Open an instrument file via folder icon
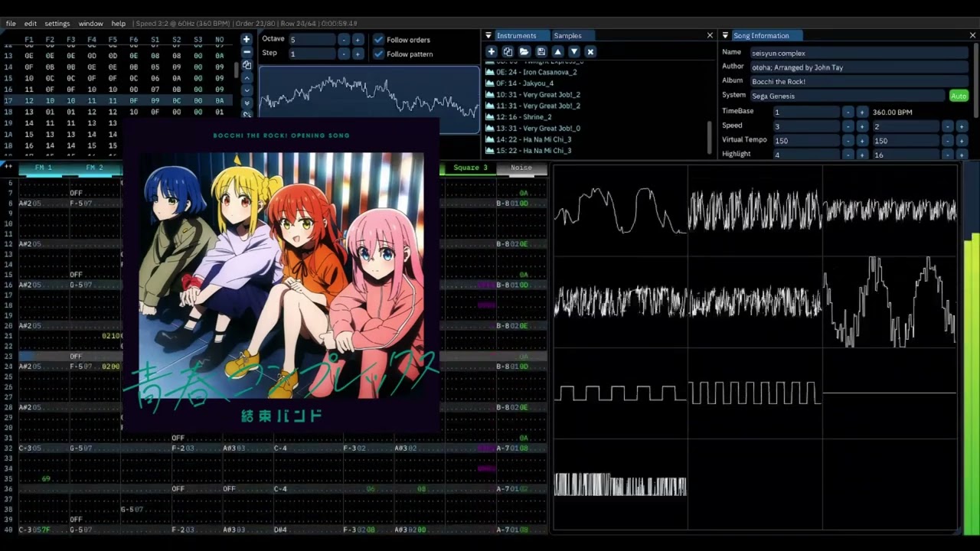The height and width of the screenshot is (551, 980). [x=524, y=51]
